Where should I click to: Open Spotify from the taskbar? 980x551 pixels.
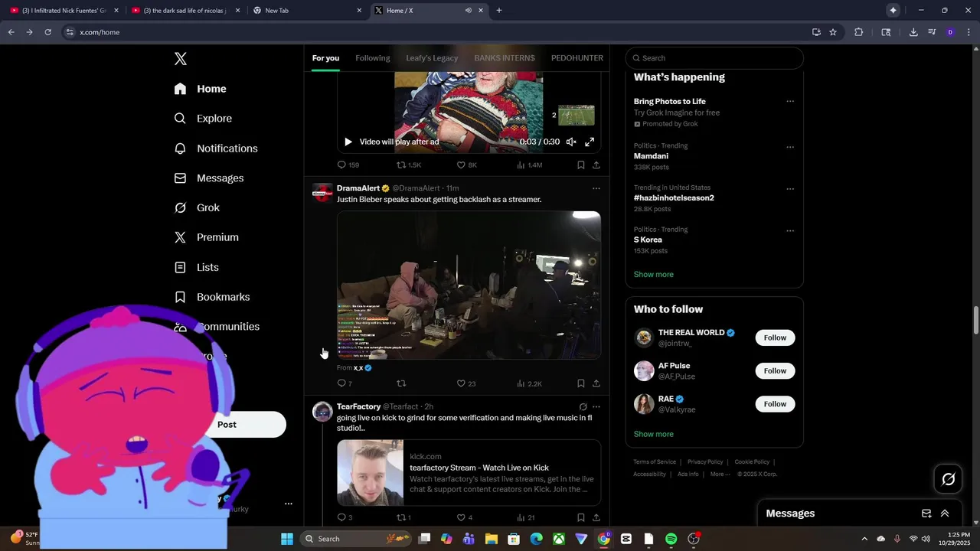671,539
